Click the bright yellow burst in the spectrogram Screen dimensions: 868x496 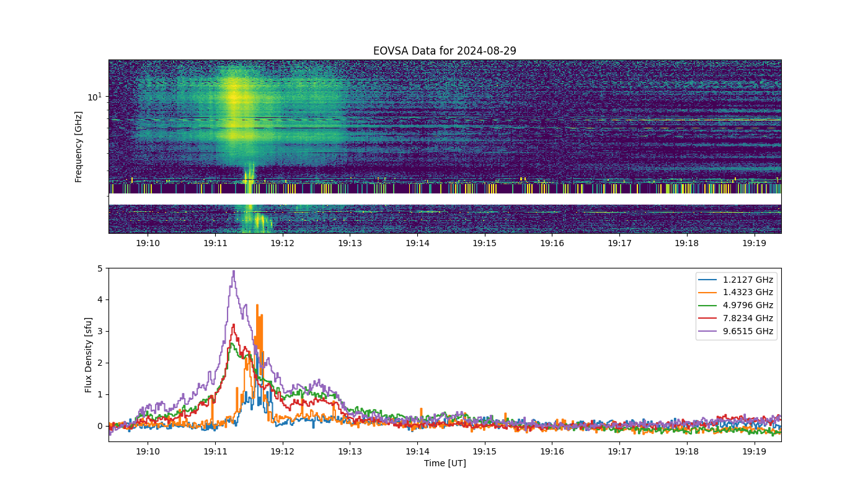[234, 105]
